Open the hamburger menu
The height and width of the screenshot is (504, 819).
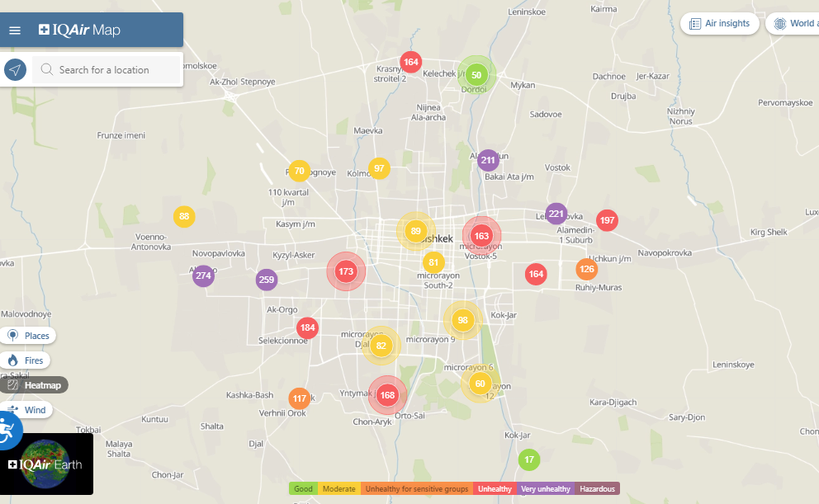click(15, 31)
